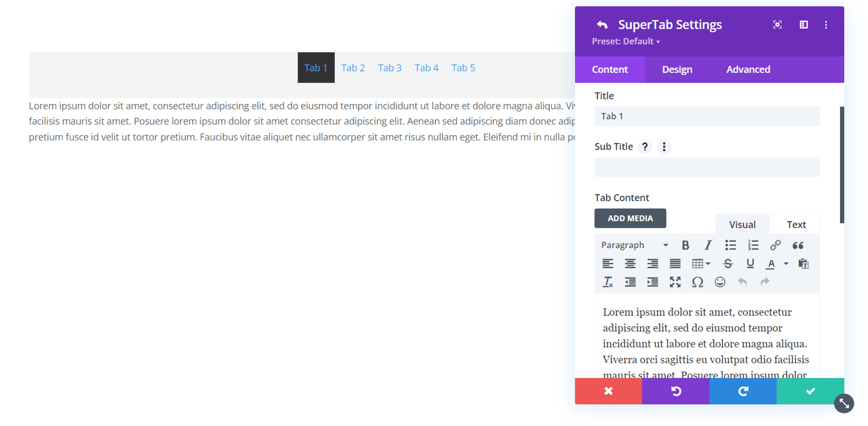Redo edit in the text editor

point(765,282)
